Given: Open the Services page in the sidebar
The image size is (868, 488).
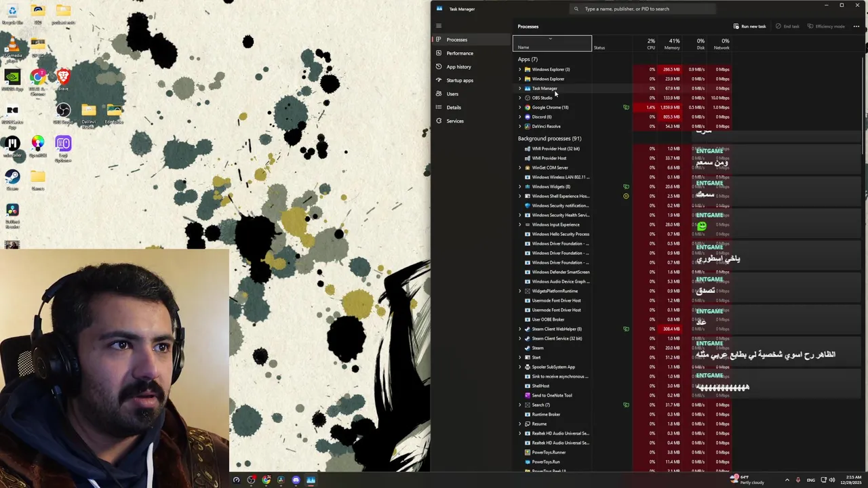Looking at the screenshot, I should pyautogui.click(x=471, y=121).
